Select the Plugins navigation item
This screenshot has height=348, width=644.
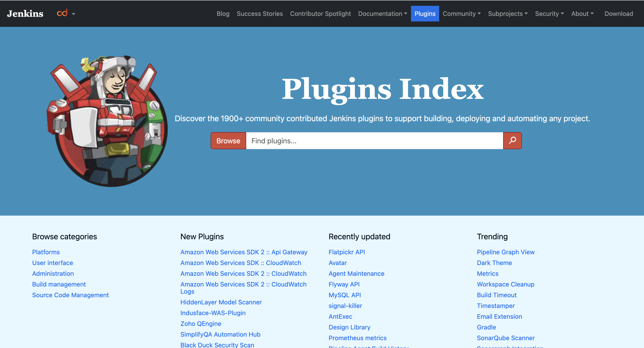[425, 14]
